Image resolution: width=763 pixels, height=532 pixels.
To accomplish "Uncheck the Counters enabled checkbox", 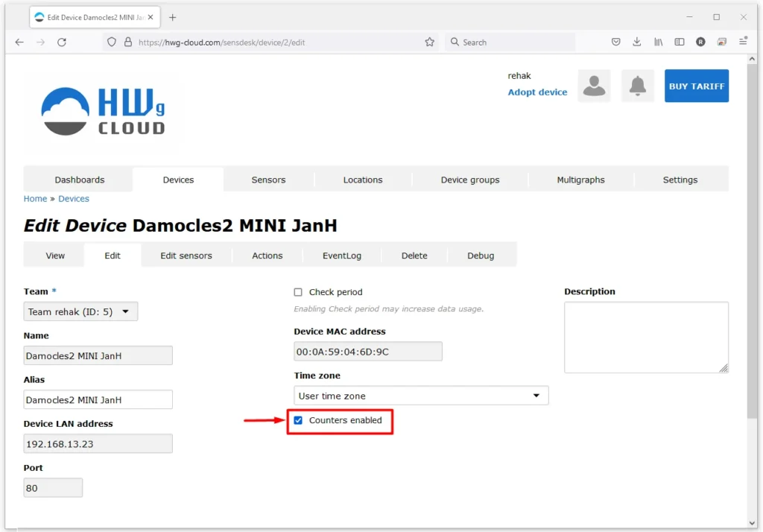I will click(x=298, y=420).
